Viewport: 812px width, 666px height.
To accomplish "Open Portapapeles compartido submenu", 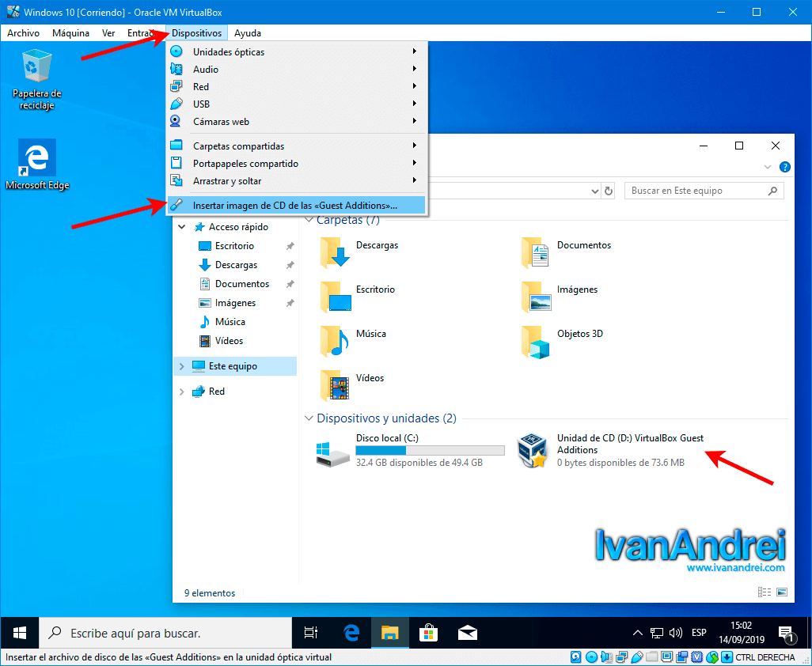I will tap(296, 164).
